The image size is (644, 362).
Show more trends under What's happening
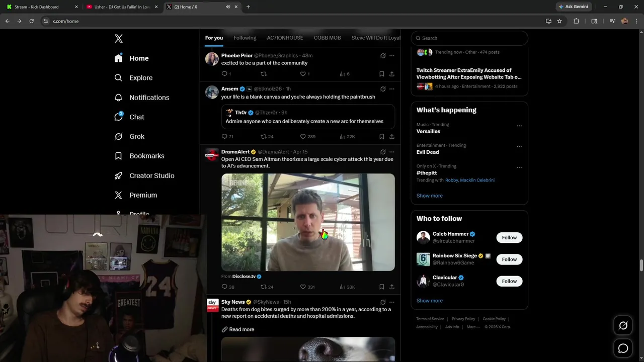tap(429, 196)
